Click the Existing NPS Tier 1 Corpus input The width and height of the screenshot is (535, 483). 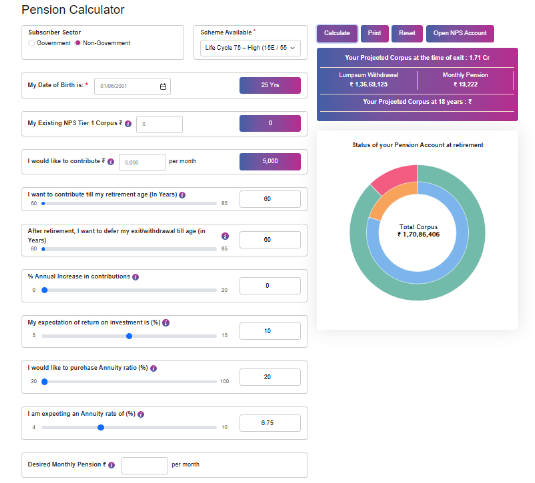(159, 124)
